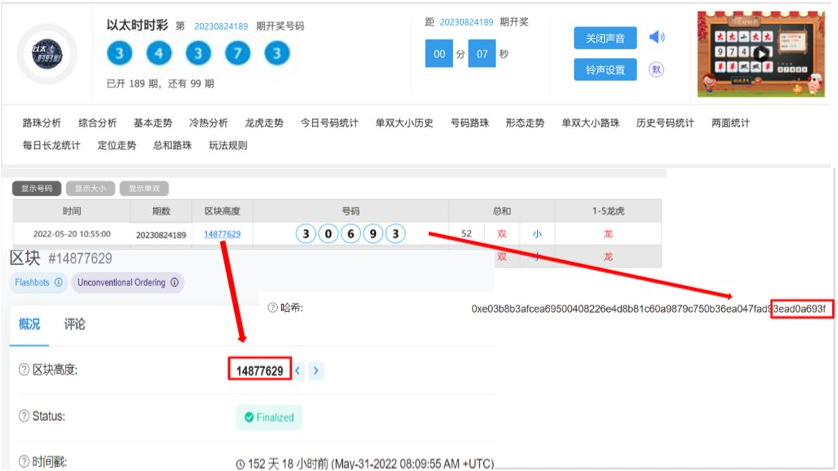Click info icon on Unconventional Ordering tag
This screenshot has width=838, height=471.
pos(174,283)
